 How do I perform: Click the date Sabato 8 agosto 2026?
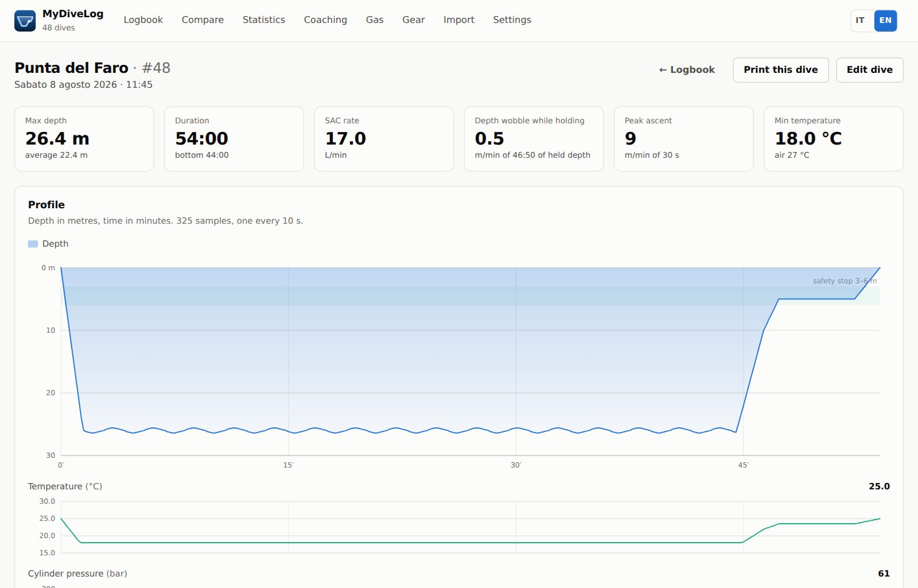click(65, 84)
